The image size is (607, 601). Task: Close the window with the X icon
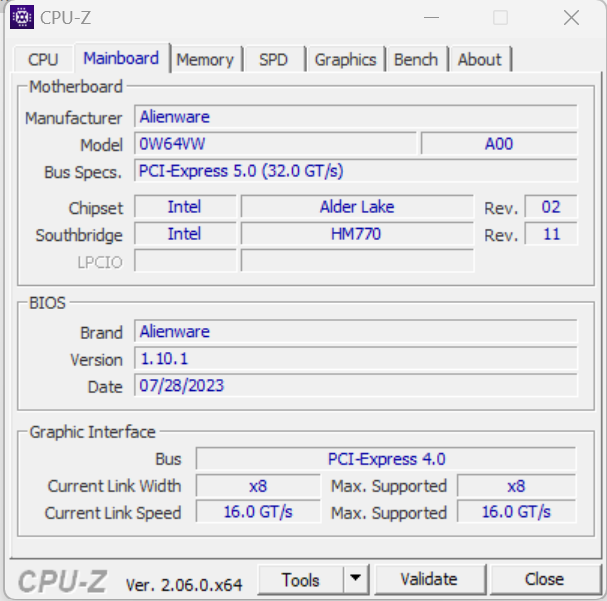pyautogui.click(x=571, y=18)
